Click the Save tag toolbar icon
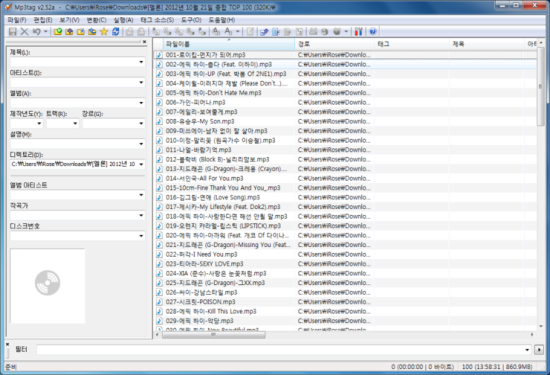Viewport: 550px width, 375px height. point(13,32)
